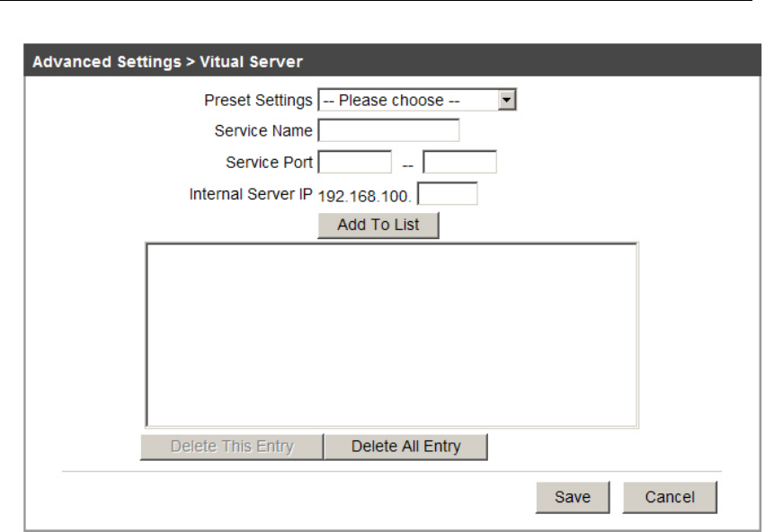
Task: Click the Advanced Settings > Vitual Server header
Action: point(168,62)
